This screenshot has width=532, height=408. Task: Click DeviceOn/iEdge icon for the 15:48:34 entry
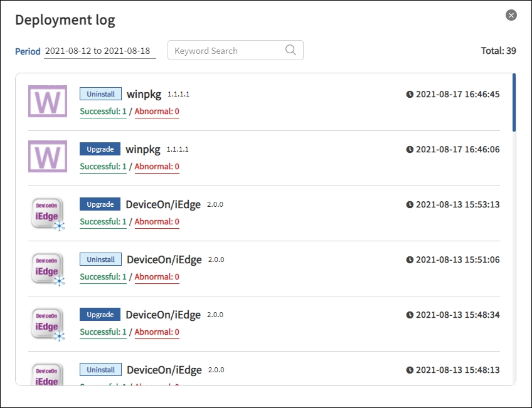[48, 323]
